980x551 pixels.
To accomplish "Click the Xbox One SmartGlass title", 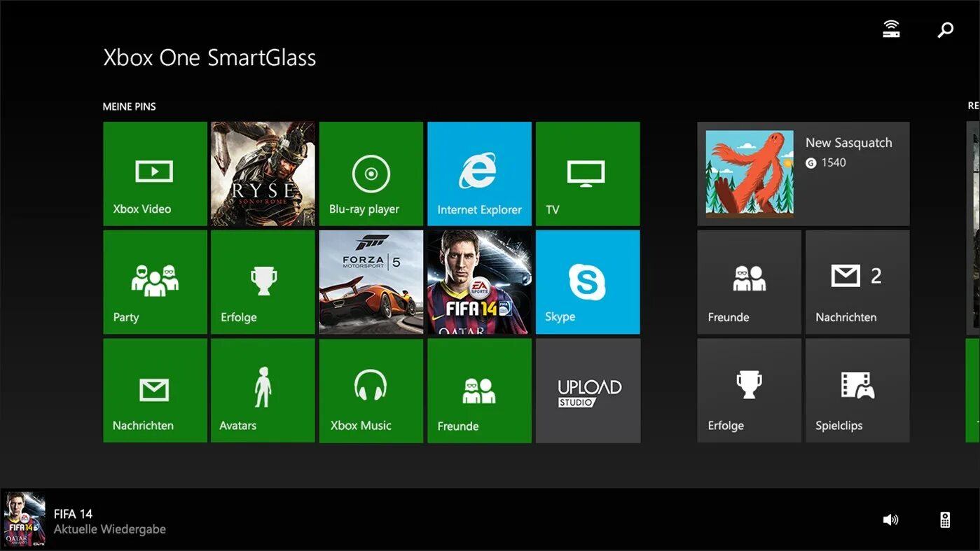I will [x=209, y=57].
